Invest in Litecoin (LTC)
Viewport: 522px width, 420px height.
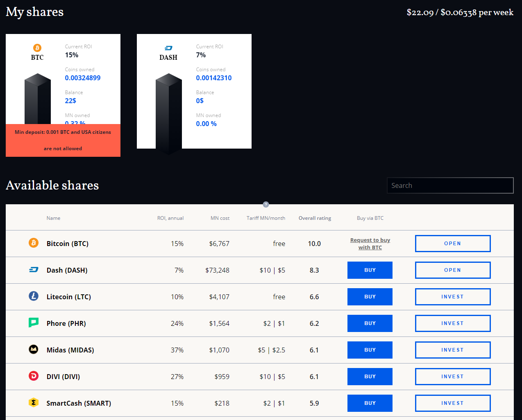[453, 297]
